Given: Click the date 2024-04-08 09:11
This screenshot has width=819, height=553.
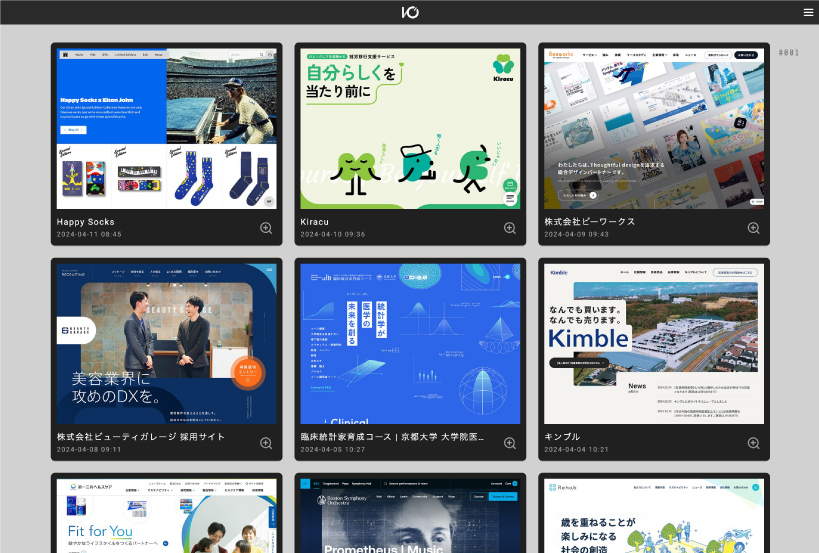Looking at the screenshot, I should pos(89,450).
